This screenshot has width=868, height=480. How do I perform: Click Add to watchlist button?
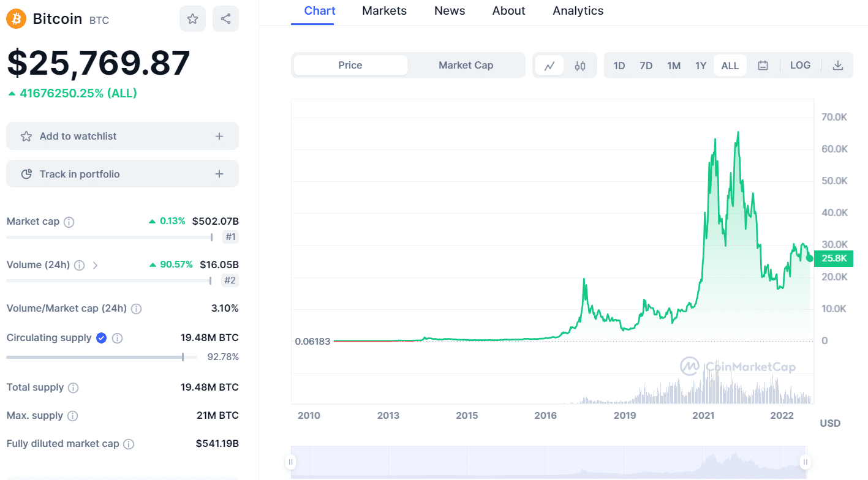click(123, 136)
